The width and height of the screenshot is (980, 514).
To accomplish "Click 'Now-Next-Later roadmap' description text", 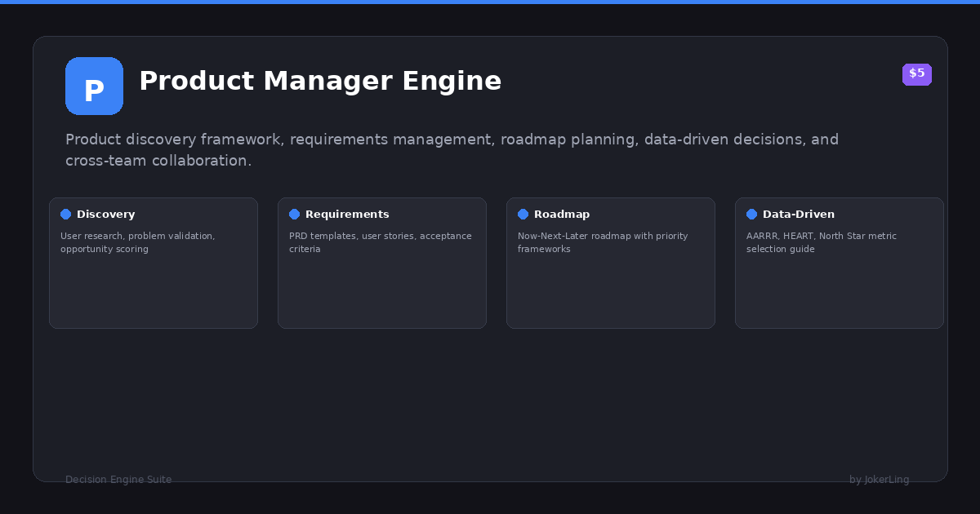I will point(603,242).
